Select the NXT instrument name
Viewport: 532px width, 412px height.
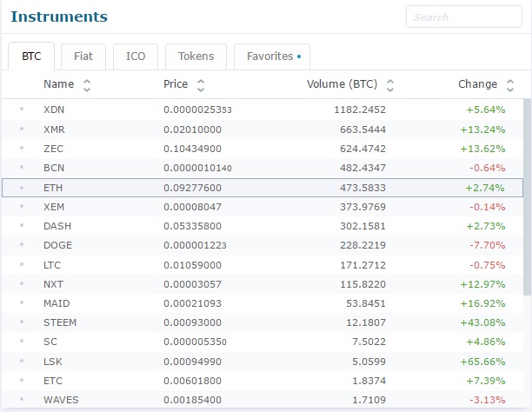53,284
